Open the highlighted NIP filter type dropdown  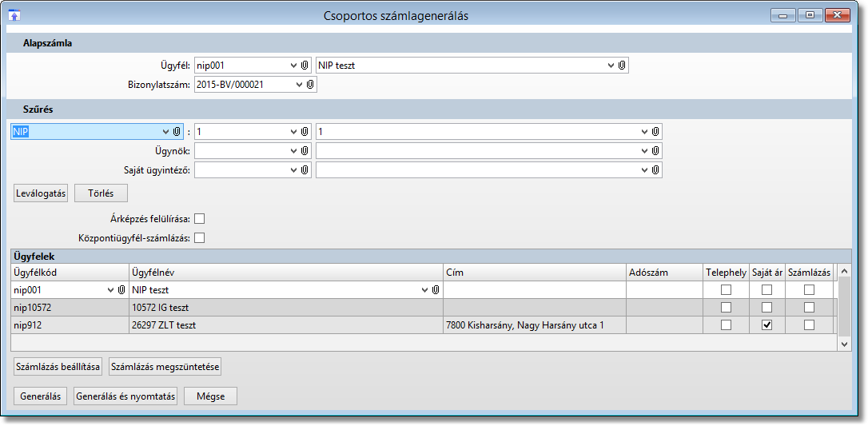click(166, 132)
